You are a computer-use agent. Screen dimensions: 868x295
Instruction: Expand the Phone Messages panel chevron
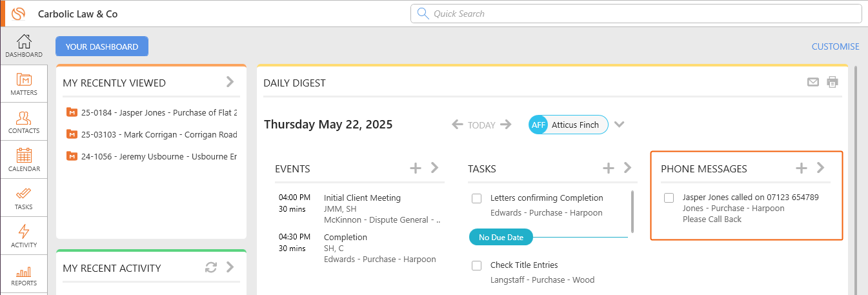coord(821,168)
